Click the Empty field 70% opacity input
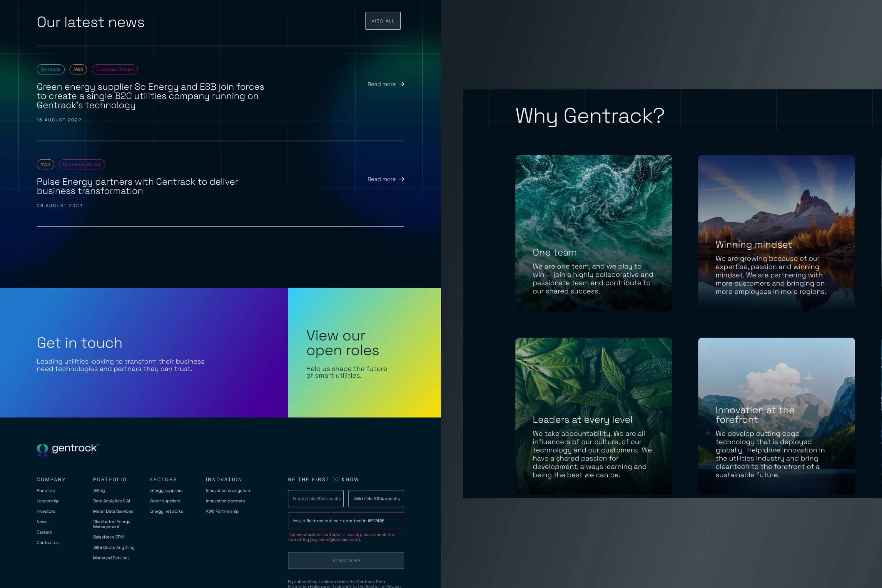Screen dimensions: 882x588 coord(316,499)
